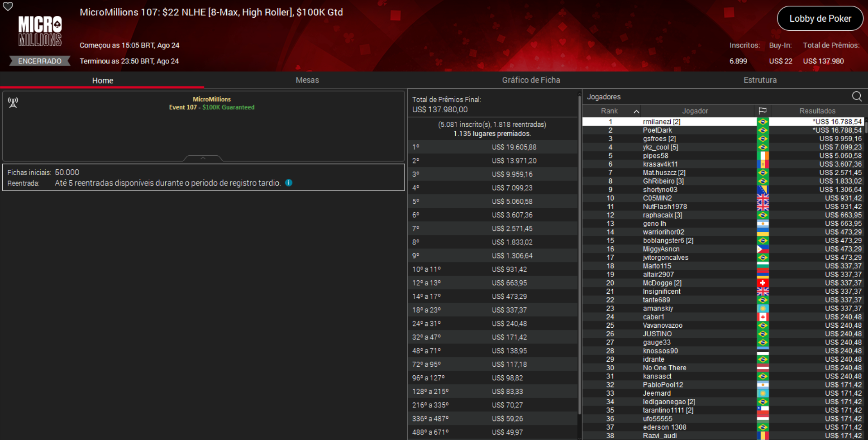Image resolution: width=868 pixels, height=440 pixels.
Task: Select player row boblangster6 [2]
Action: (723, 241)
